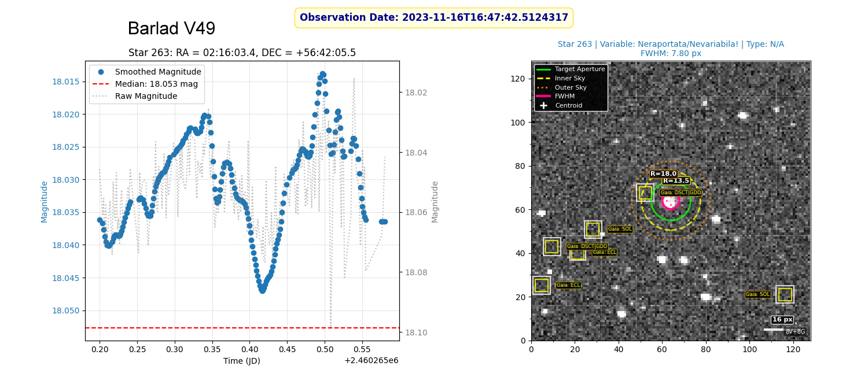Select the Smoothed Magnitude blue dot legend marker

(x=101, y=72)
